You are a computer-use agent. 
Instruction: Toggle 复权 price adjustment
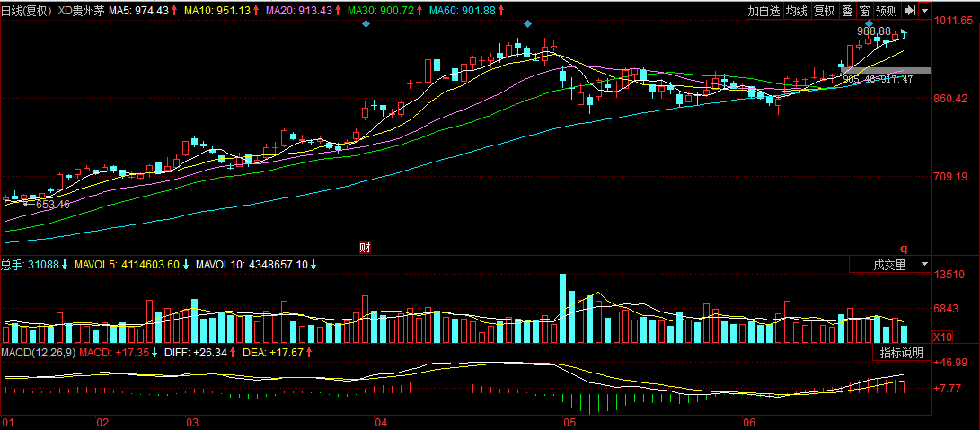[824, 11]
